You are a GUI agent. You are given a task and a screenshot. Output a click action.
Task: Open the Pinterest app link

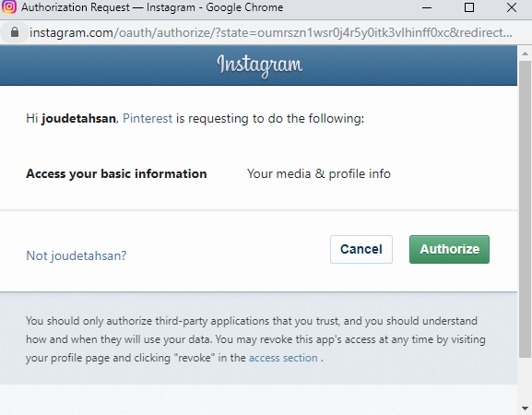pos(148,118)
